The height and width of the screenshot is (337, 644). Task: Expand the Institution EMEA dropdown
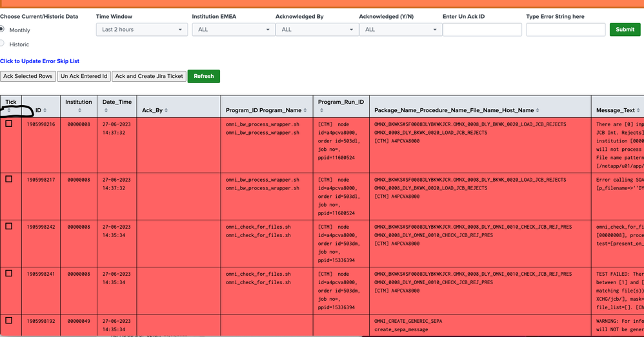click(x=232, y=30)
